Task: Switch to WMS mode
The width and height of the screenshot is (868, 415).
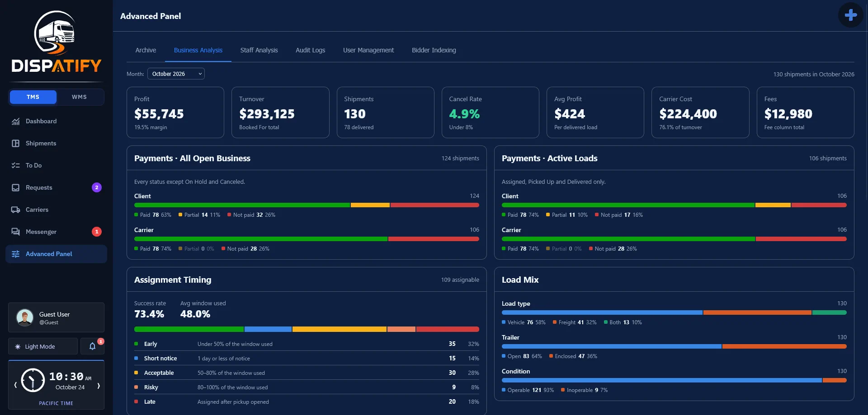Action: [79, 97]
